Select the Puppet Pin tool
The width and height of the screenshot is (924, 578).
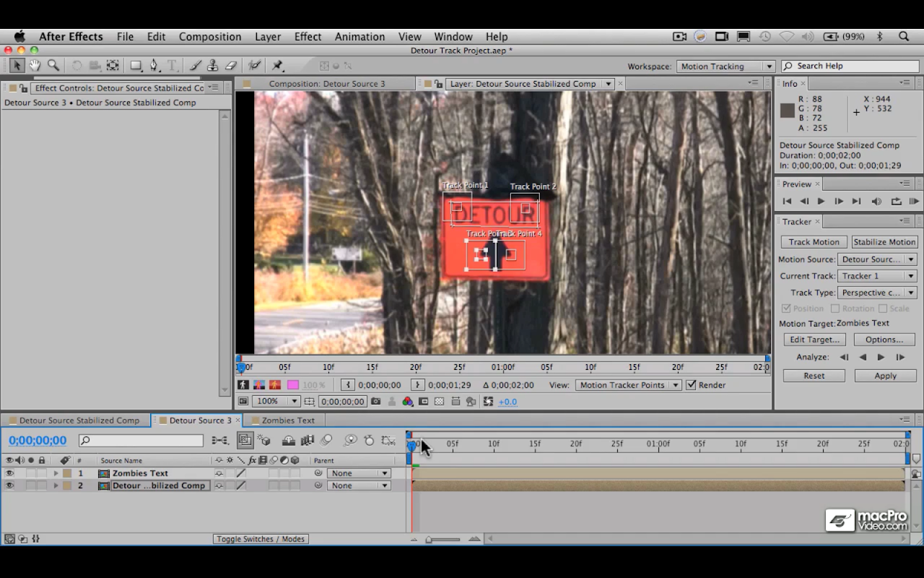pyautogui.click(x=277, y=66)
